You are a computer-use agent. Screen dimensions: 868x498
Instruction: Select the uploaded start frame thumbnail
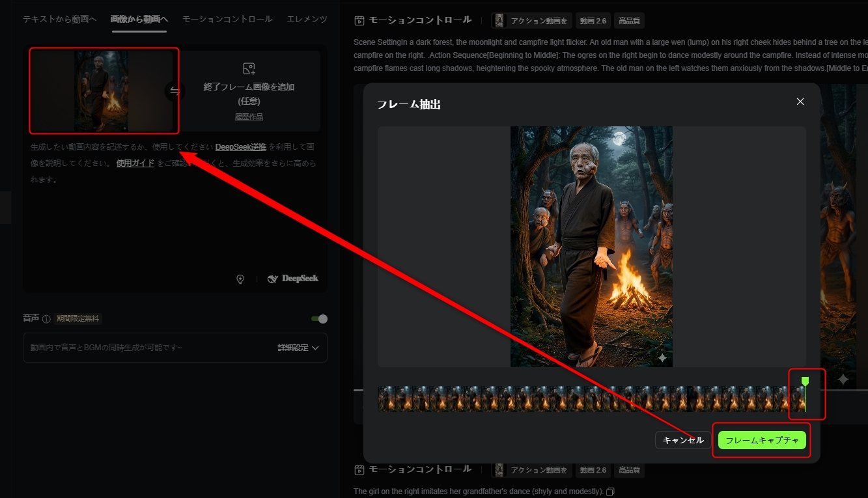pyautogui.click(x=101, y=91)
